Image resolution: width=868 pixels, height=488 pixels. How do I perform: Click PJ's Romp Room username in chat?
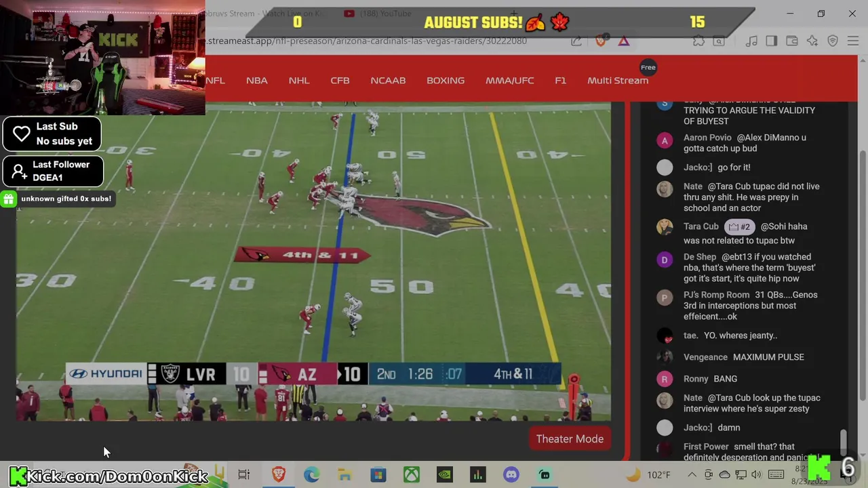pyautogui.click(x=716, y=295)
